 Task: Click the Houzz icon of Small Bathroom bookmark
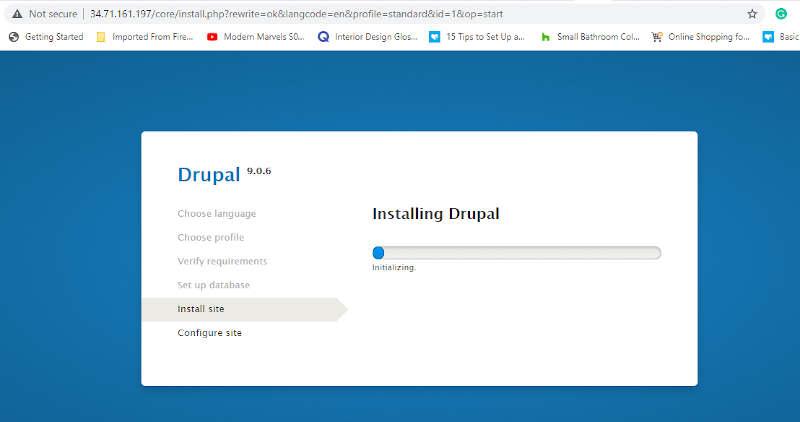545,37
